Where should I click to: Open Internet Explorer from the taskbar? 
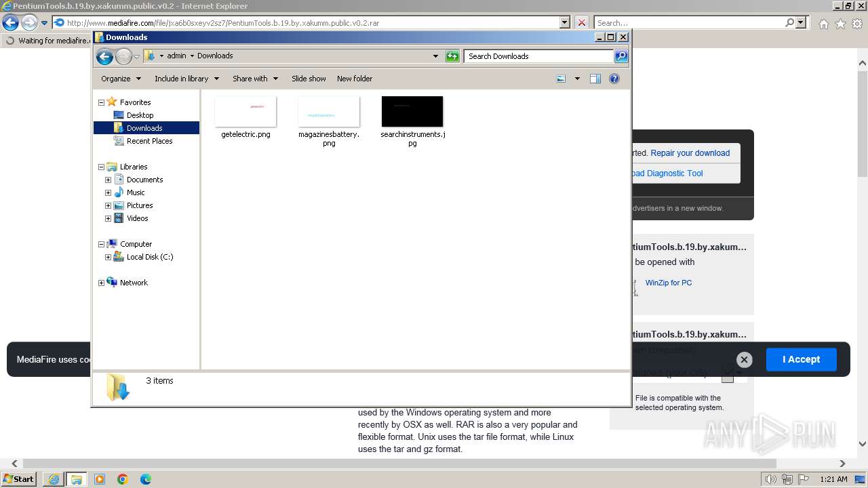click(x=54, y=479)
